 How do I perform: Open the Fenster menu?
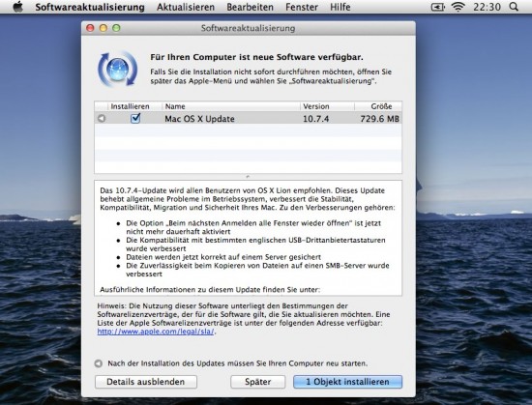pos(302,7)
